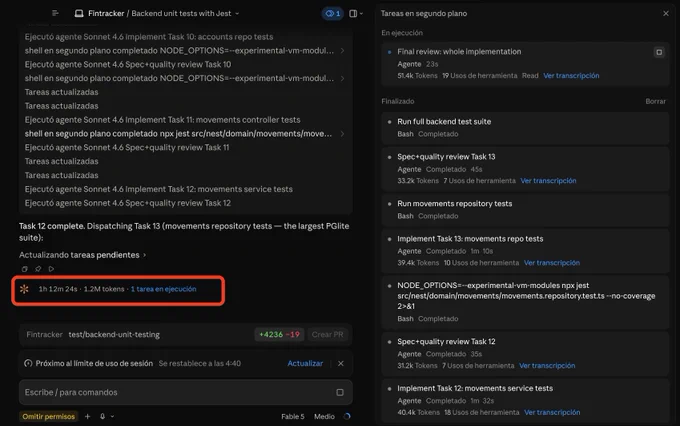Toggle the sidebar menu icon
The width and height of the screenshot is (680, 426).
point(55,13)
